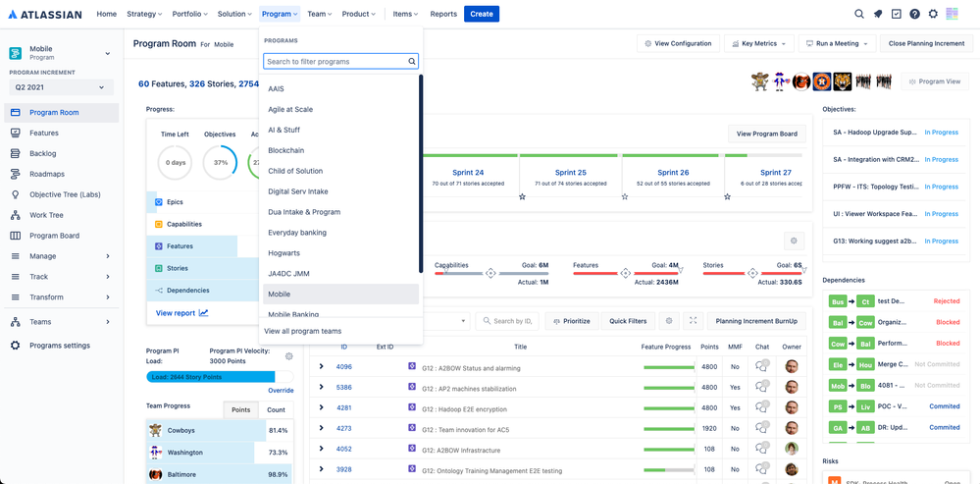Toggle the Program View button

click(x=933, y=81)
